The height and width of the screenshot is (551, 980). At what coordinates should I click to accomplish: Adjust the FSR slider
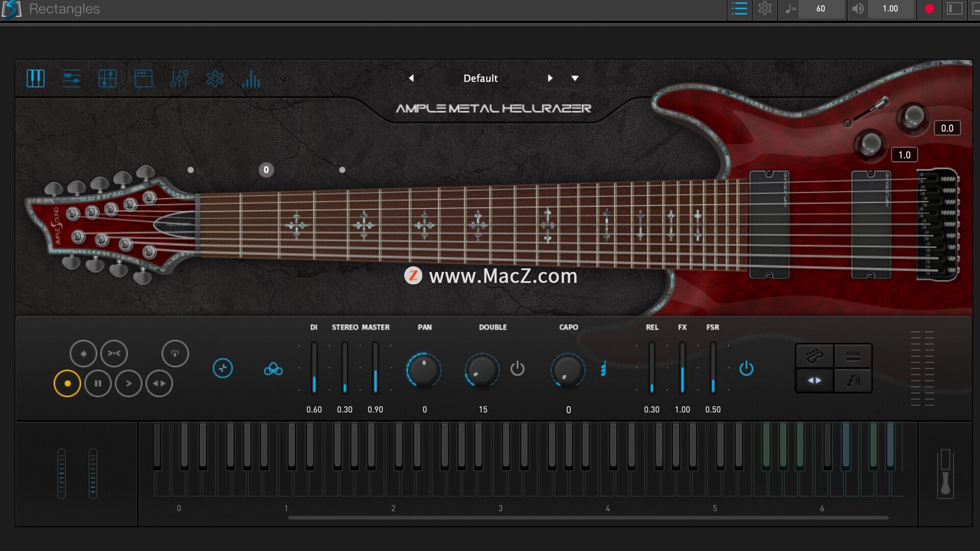point(713,367)
